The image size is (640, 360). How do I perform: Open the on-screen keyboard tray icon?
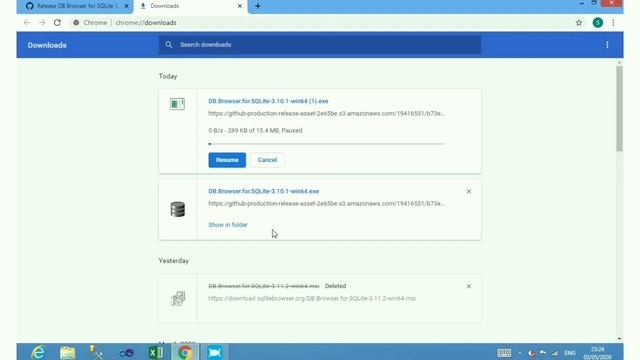coord(504,353)
